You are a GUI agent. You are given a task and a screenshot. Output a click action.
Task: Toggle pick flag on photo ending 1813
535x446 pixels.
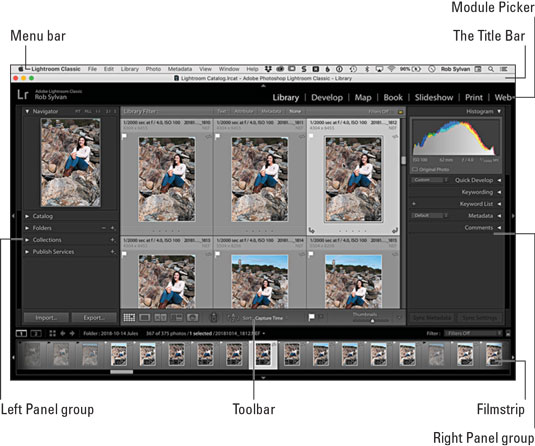point(124,254)
